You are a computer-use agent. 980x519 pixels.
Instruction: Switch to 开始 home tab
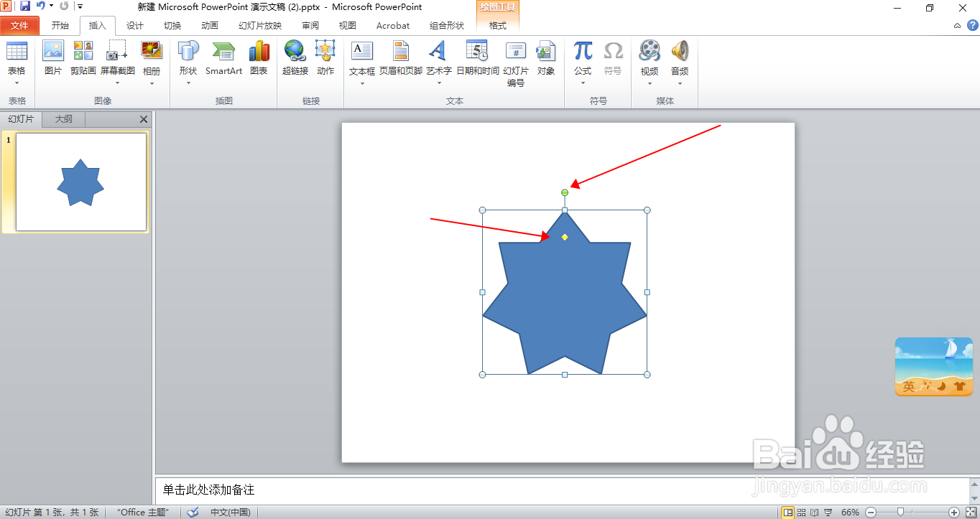60,26
